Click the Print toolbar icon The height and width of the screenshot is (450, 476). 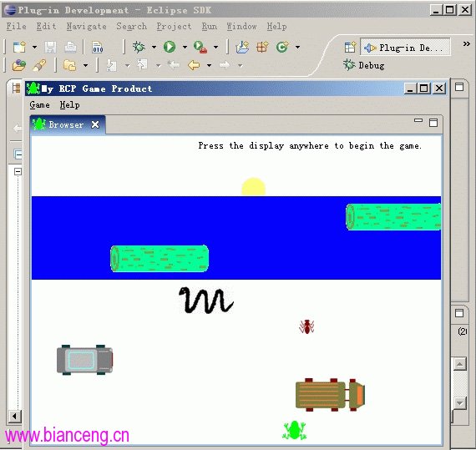[x=70, y=48]
